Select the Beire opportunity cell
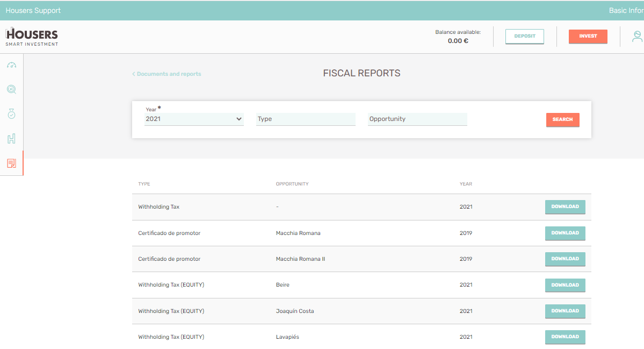644x349 pixels. tap(283, 285)
